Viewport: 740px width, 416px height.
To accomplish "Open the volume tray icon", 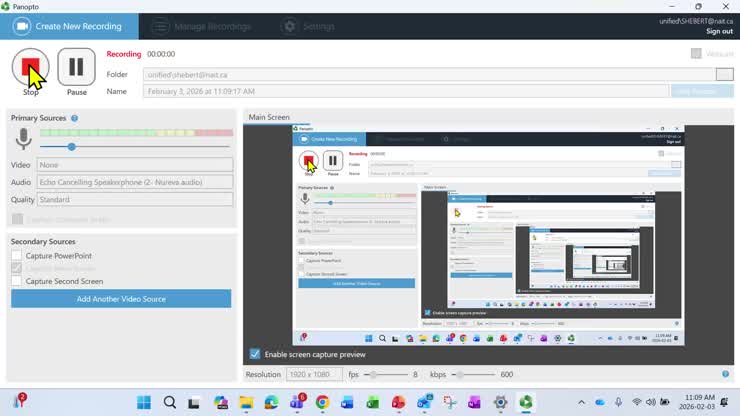I will tap(650, 402).
